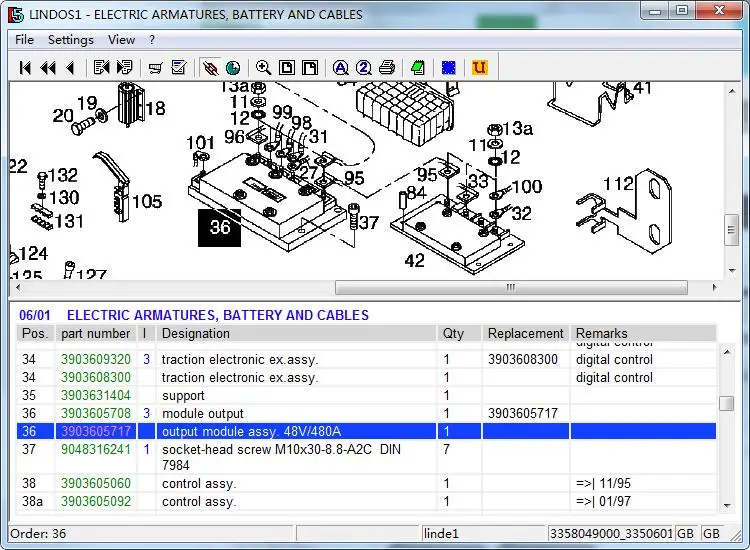Screen dimensions: 750x550
Task: Click the magnifying glass zoom icon
Action: (263, 67)
